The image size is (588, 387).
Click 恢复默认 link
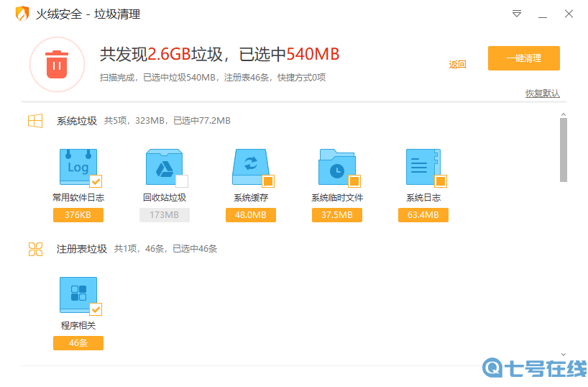[542, 93]
